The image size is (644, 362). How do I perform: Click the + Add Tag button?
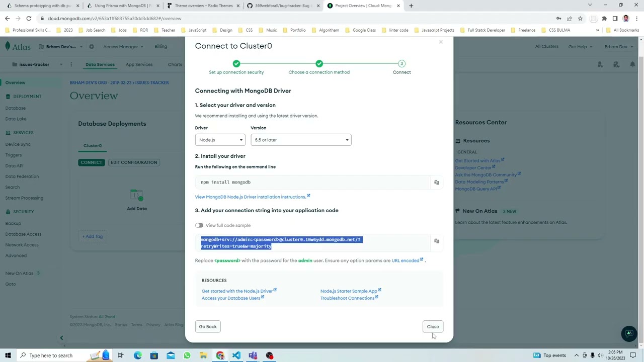[x=93, y=236]
